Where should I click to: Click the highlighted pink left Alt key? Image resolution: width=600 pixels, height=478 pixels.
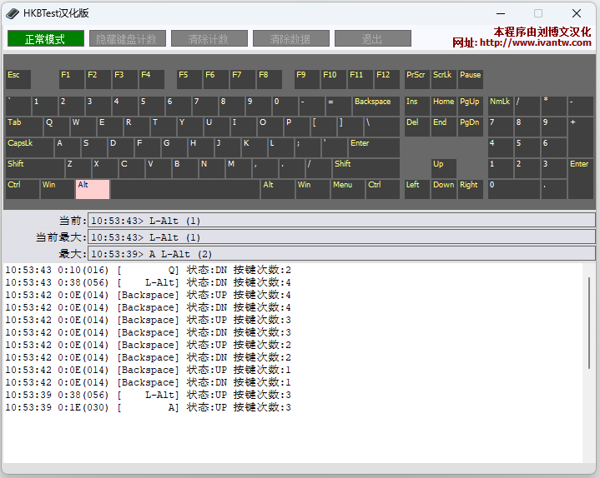tap(92, 189)
